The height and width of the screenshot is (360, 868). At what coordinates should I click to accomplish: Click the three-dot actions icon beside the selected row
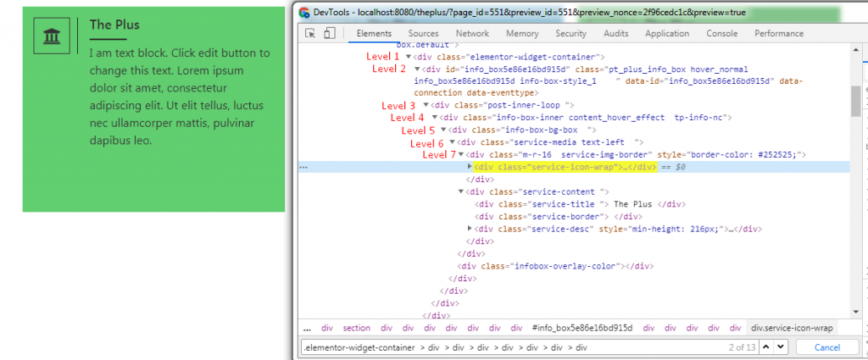(x=303, y=168)
